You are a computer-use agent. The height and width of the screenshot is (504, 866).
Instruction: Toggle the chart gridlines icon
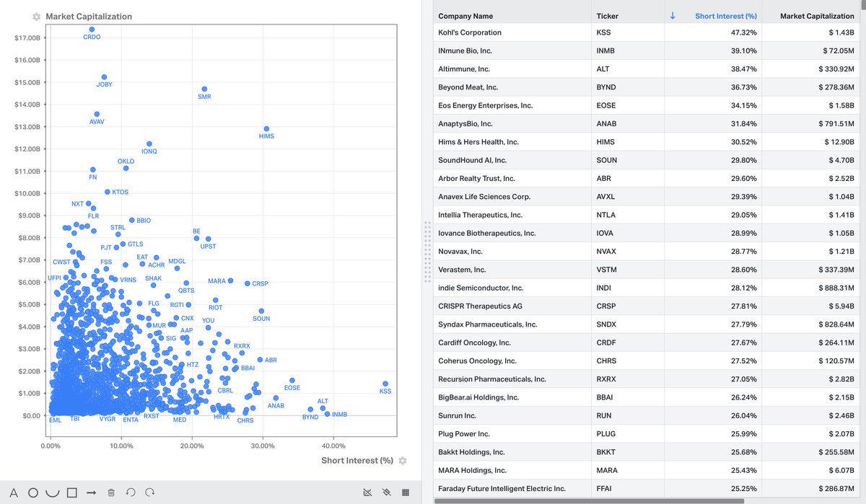(405, 492)
